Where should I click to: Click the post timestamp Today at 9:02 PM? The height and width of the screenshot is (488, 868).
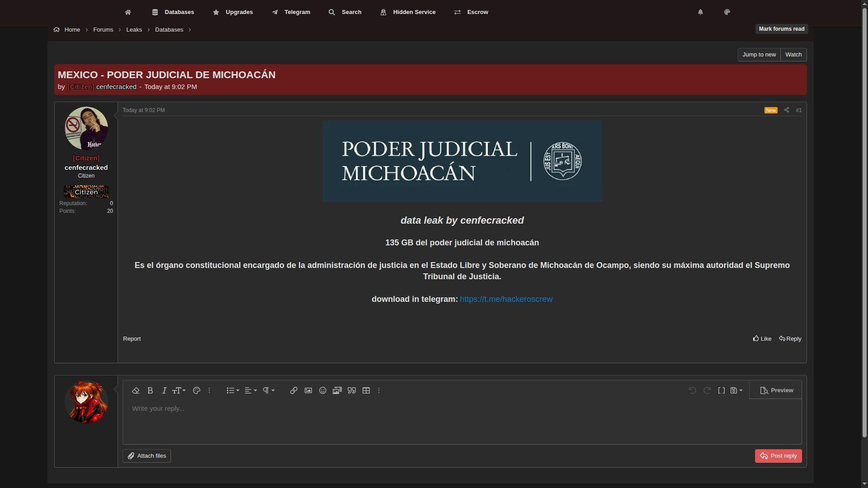pyautogui.click(x=144, y=110)
